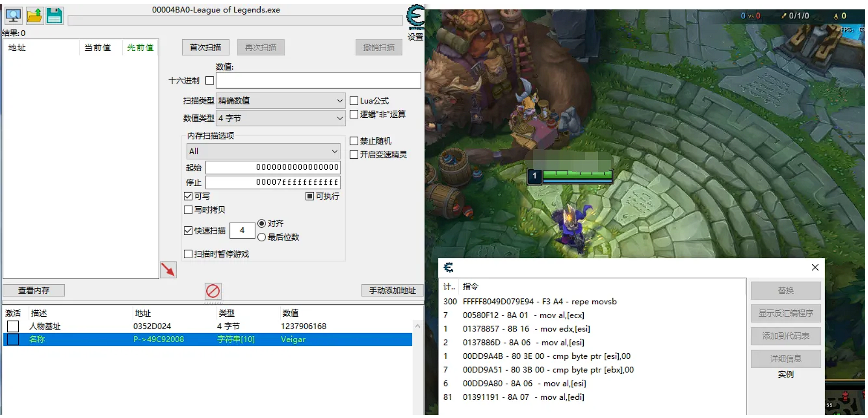This screenshot has height=418, width=868.
Task: Click the description column header in address table
Action: pyautogui.click(x=80, y=313)
